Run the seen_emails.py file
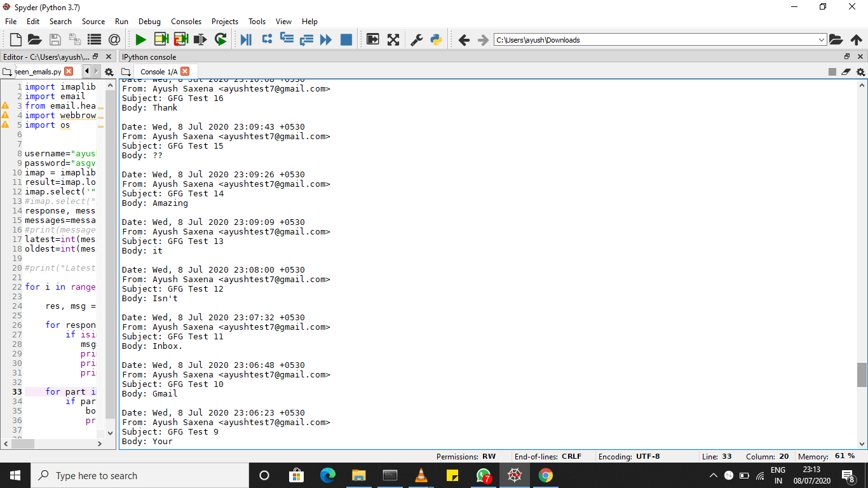Image resolution: width=868 pixels, height=488 pixels. tap(140, 39)
